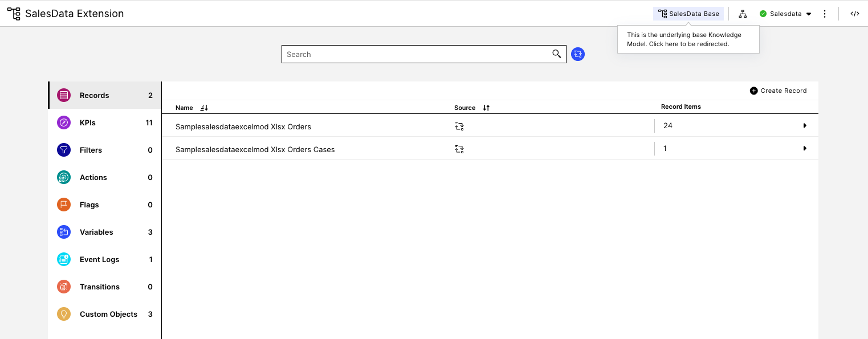The width and height of the screenshot is (868, 339).
Task: Click the magnifier search icon
Action: (x=557, y=54)
